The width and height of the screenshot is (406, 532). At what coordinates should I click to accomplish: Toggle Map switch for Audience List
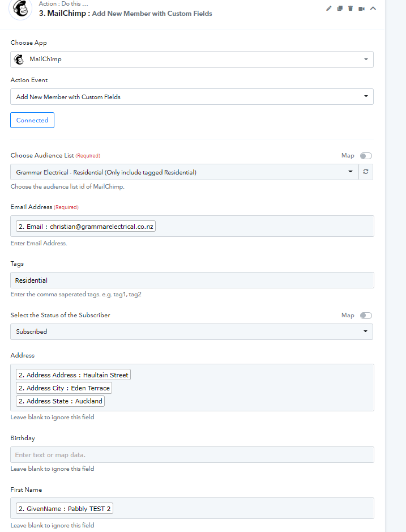[366, 156]
